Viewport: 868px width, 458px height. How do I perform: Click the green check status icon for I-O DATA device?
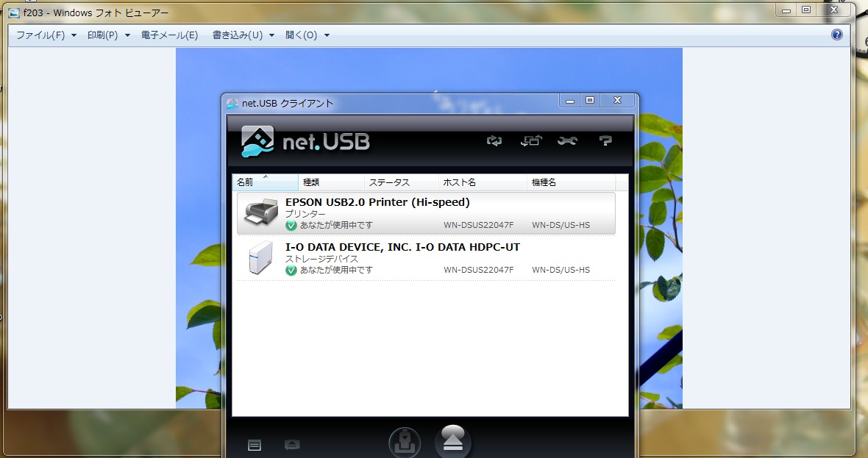pos(291,271)
